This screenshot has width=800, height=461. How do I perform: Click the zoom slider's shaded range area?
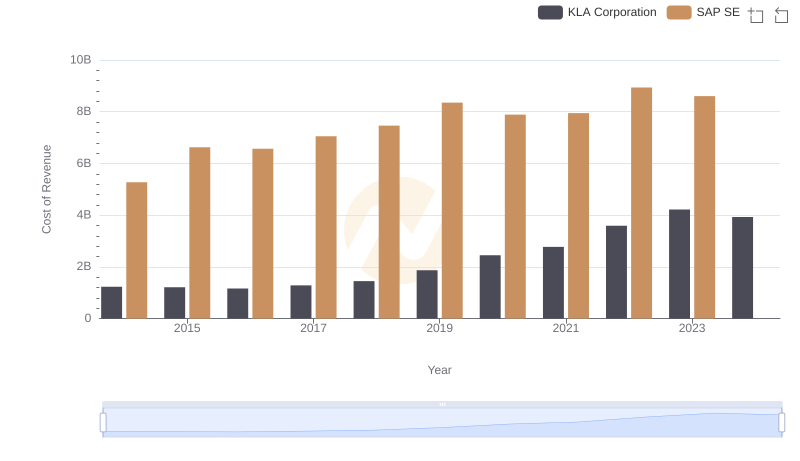pos(442,423)
